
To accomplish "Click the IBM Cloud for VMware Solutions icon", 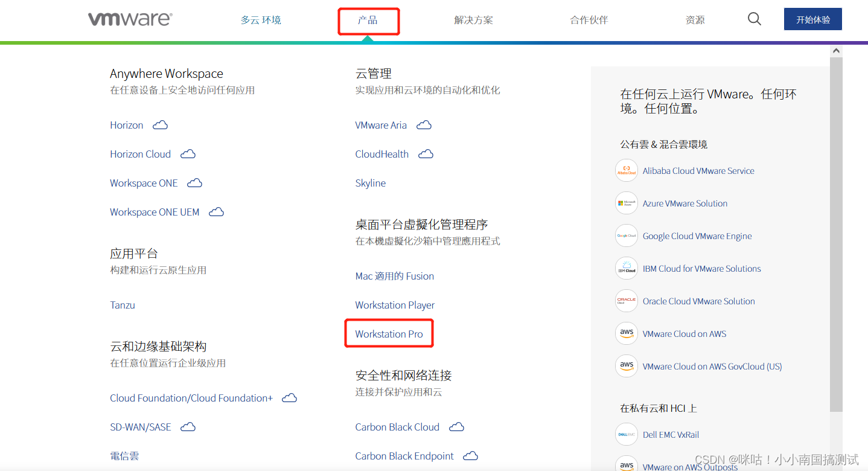I will pos(626,268).
